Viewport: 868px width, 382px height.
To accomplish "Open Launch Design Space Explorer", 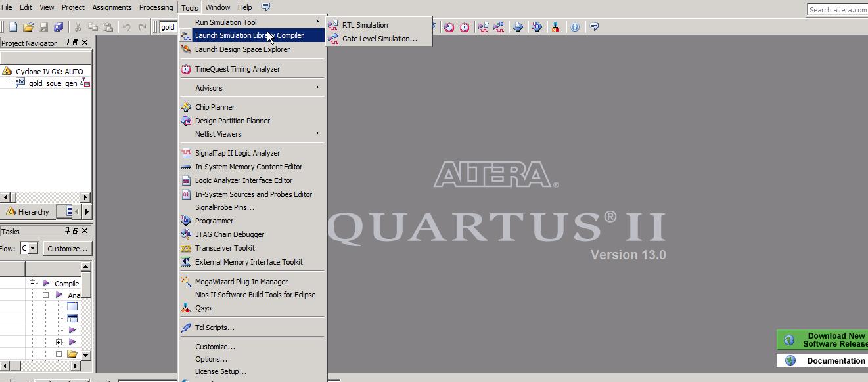I will point(252,49).
